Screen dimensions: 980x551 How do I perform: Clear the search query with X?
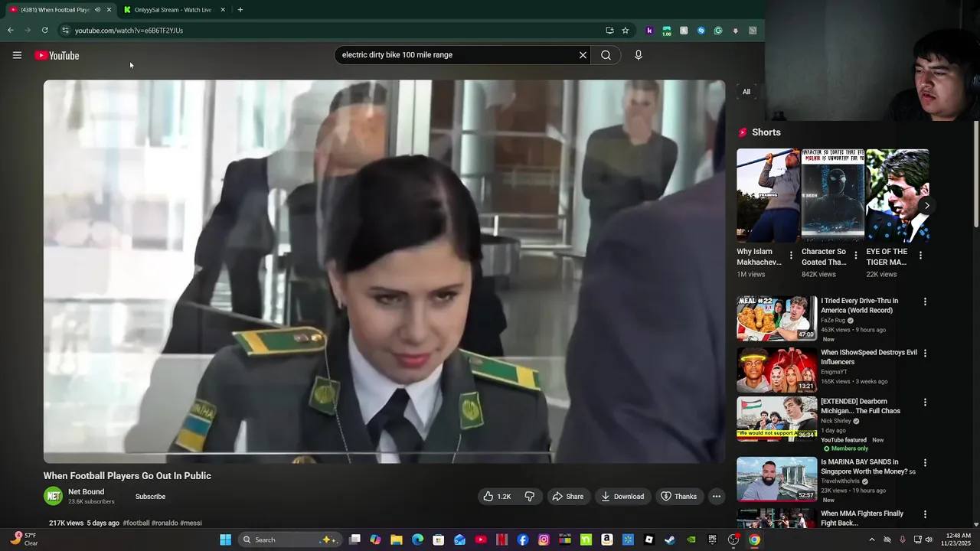[583, 55]
